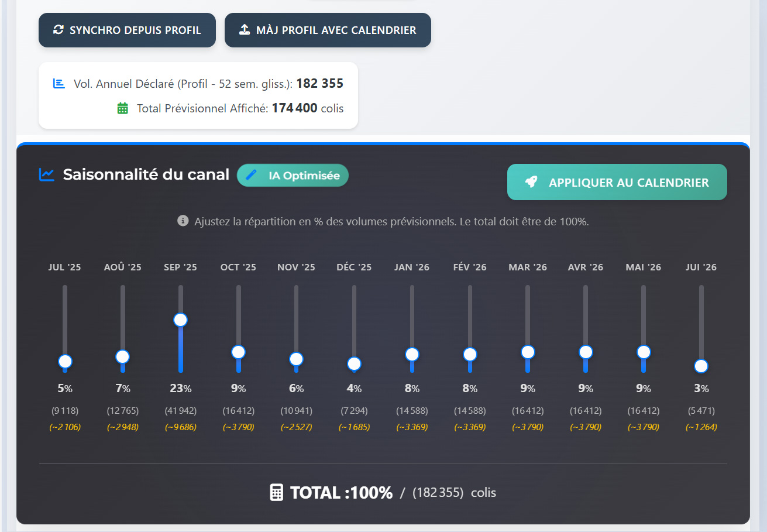Image resolution: width=767 pixels, height=532 pixels.
Task: Click the JAN '26 slider handle
Action: pyautogui.click(x=412, y=354)
